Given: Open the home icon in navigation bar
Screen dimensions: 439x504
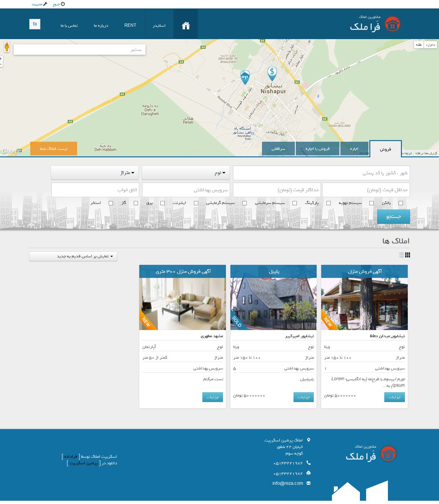Looking at the screenshot, I should (186, 25).
